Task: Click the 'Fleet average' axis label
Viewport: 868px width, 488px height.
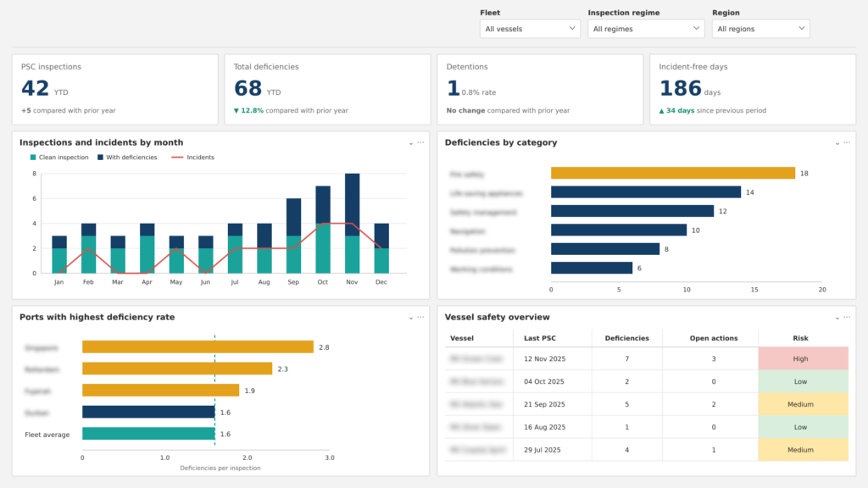Action: (x=47, y=435)
